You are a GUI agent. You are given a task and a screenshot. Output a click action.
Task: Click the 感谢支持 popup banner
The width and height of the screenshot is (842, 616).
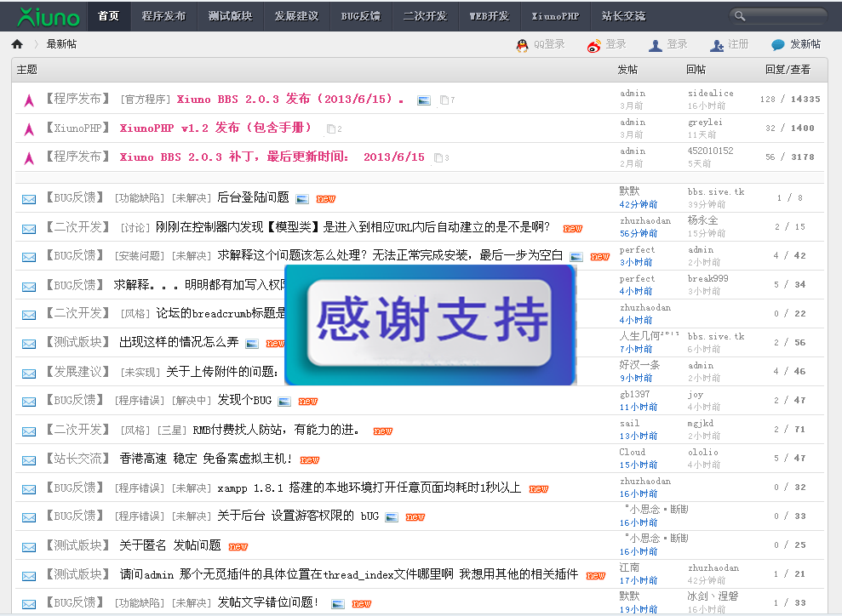[430, 325]
